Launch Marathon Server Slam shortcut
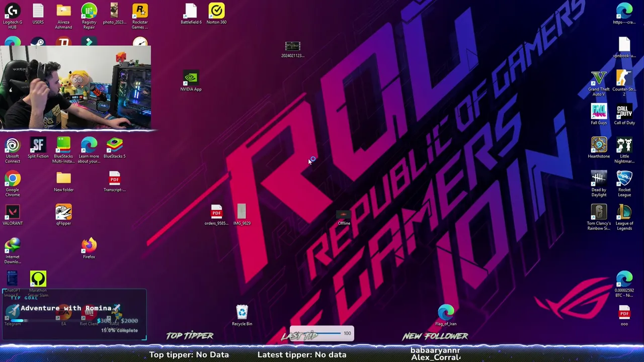 tap(38, 283)
